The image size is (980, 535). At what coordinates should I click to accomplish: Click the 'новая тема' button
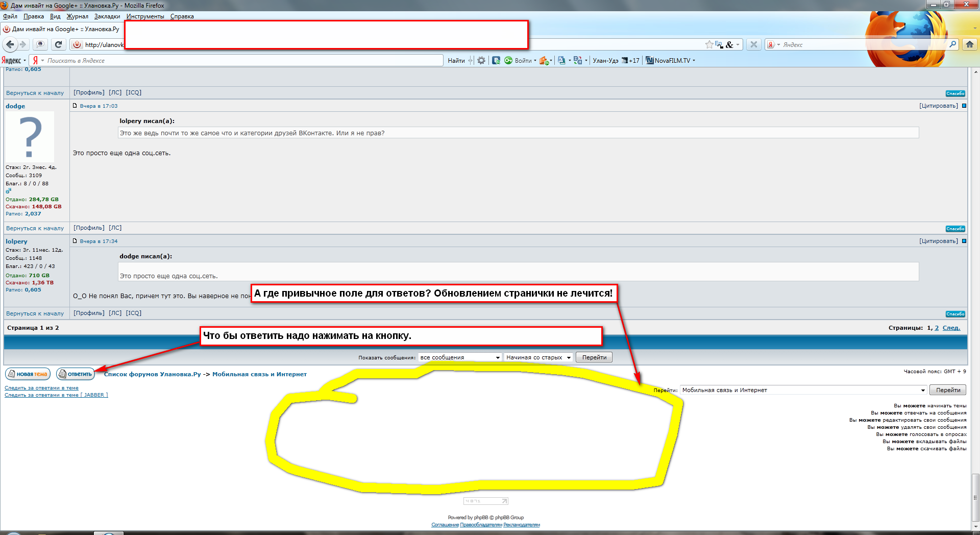28,374
